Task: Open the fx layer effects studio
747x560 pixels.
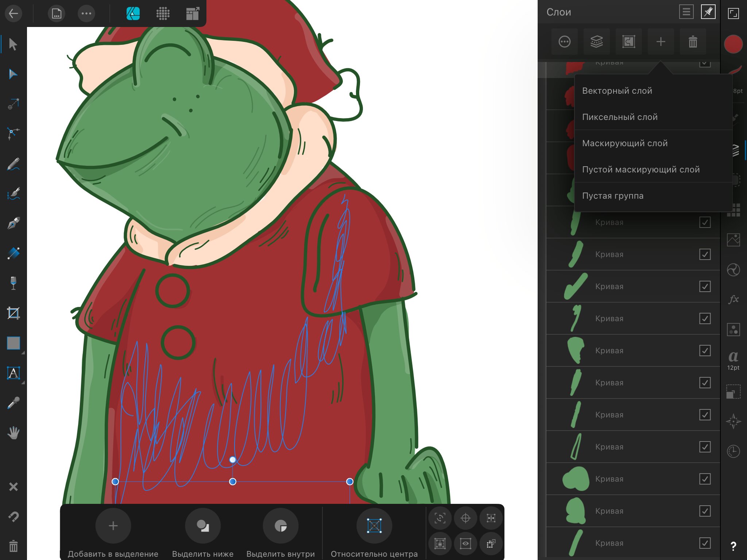Action: click(x=733, y=299)
